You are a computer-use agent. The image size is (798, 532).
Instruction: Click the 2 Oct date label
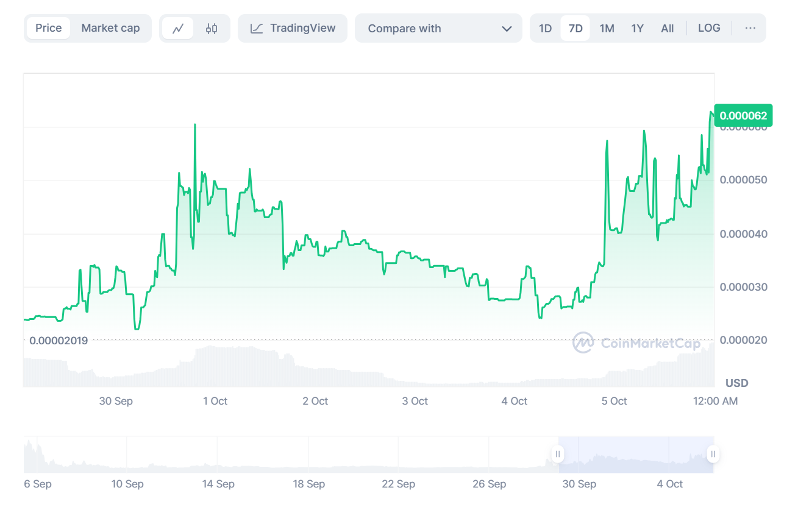[315, 401]
